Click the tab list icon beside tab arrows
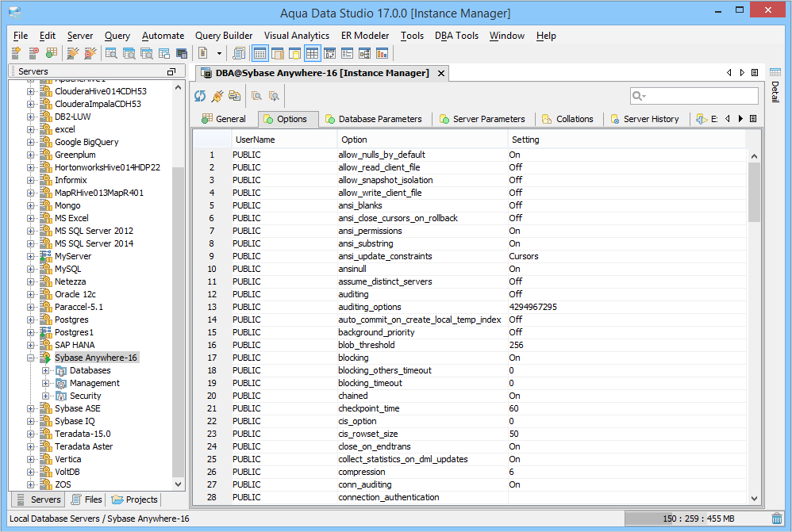 click(755, 73)
